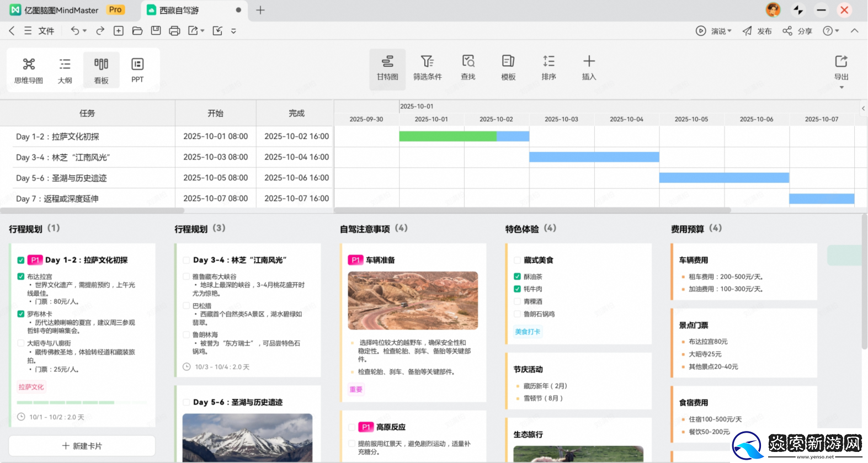The image size is (868, 463).
Task: Check the 大昭寺与八廓街 checkbox
Action: (21, 343)
